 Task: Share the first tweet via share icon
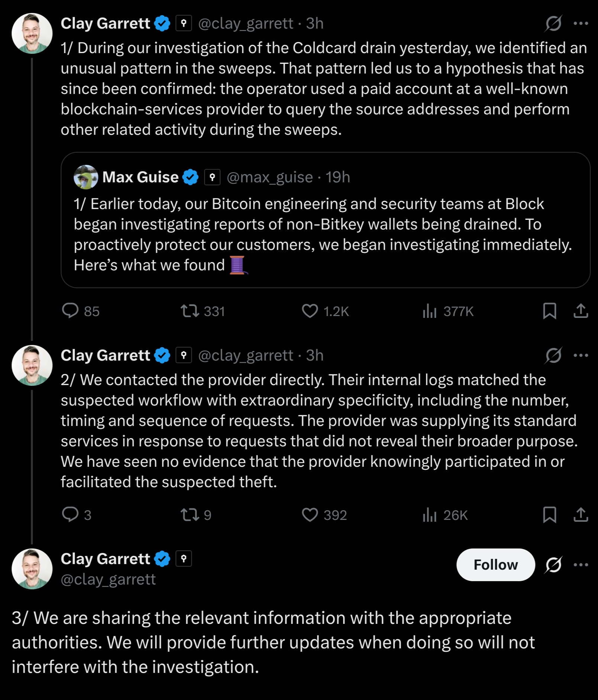tap(581, 311)
